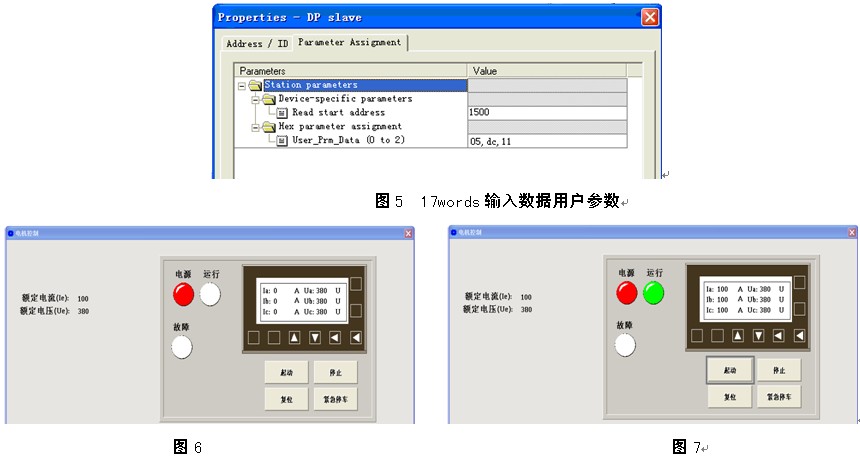Click the User_Prm_Data value field 05, dc, 11
The width and height of the screenshot is (860, 459).
point(546,141)
